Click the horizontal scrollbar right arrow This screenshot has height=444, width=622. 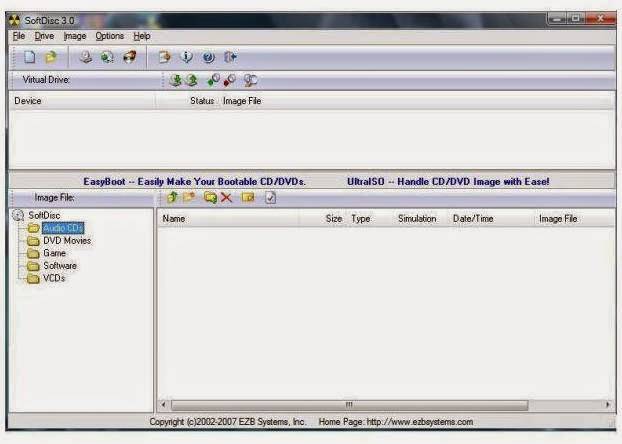coord(608,405)
